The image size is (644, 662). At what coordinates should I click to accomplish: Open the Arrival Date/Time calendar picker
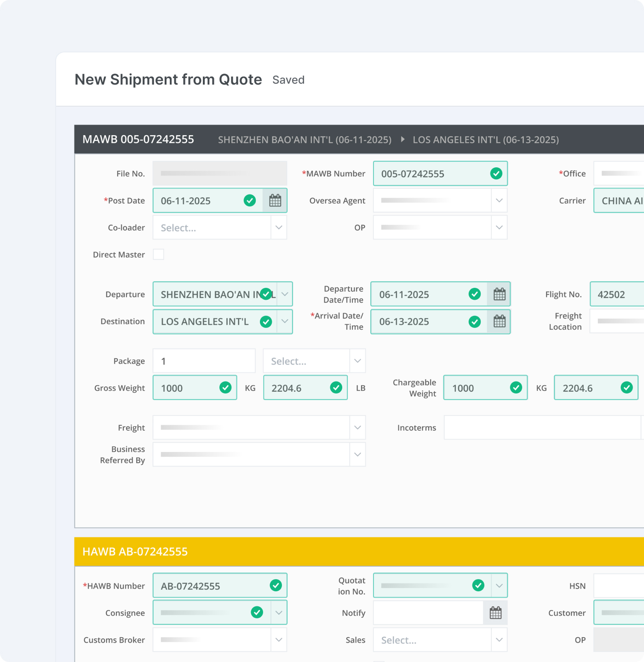[500, 321]
